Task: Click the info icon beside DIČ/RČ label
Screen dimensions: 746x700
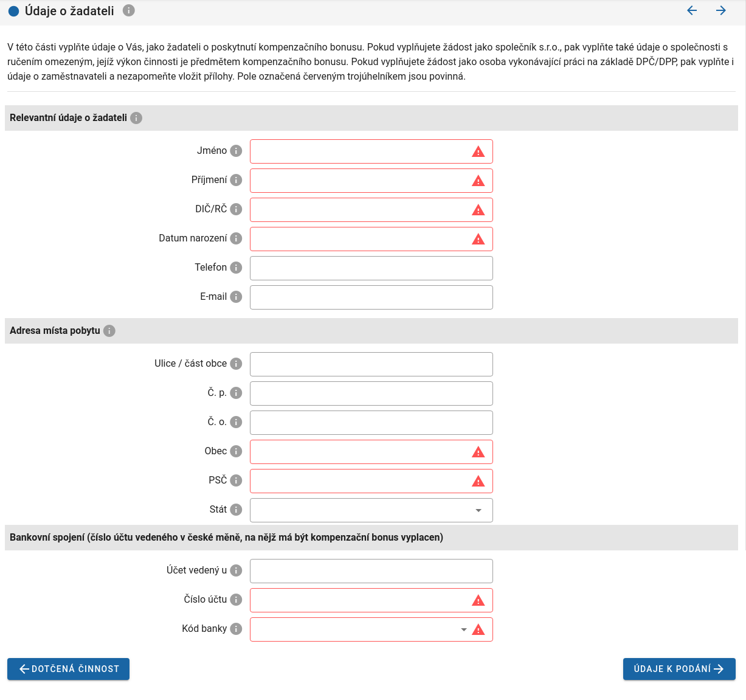Action: 236,209
